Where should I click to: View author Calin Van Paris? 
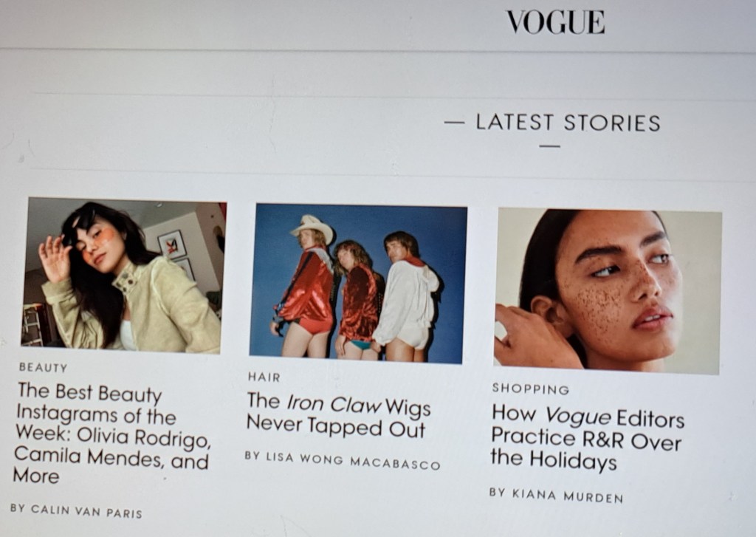point(76,510)
